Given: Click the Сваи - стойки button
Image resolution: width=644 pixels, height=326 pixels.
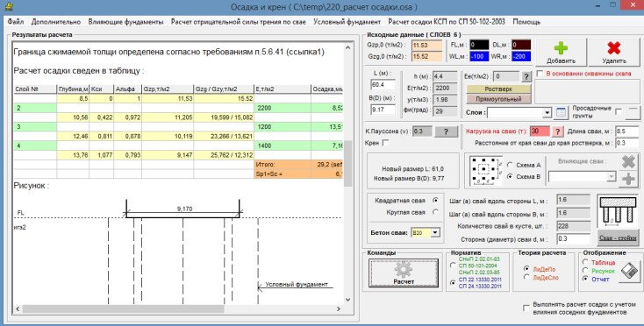Looking at the screenshot, I should [618, 237].
